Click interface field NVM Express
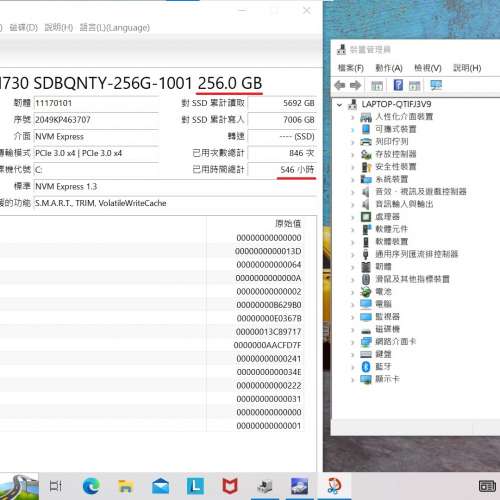The image size is (500, 500). pos(96,137)
